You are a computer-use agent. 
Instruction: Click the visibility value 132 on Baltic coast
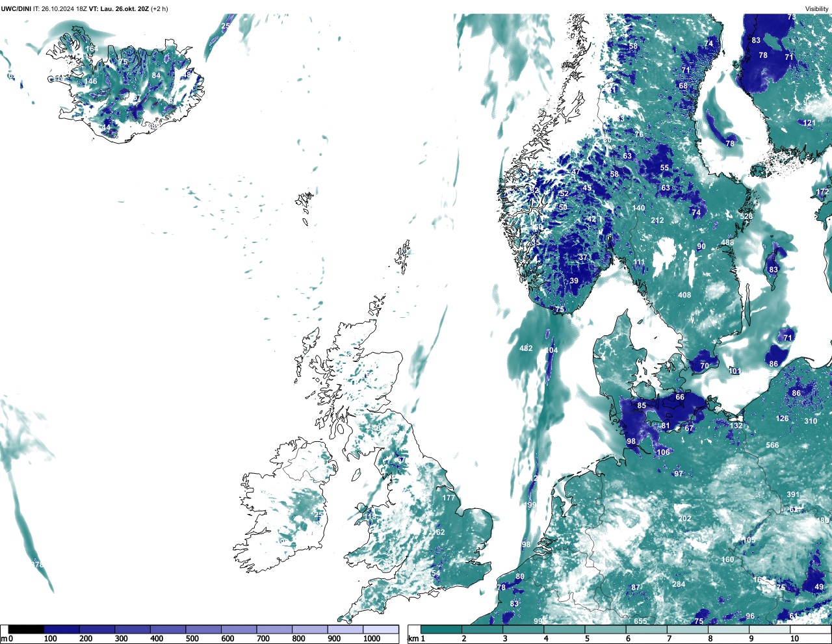736,426
